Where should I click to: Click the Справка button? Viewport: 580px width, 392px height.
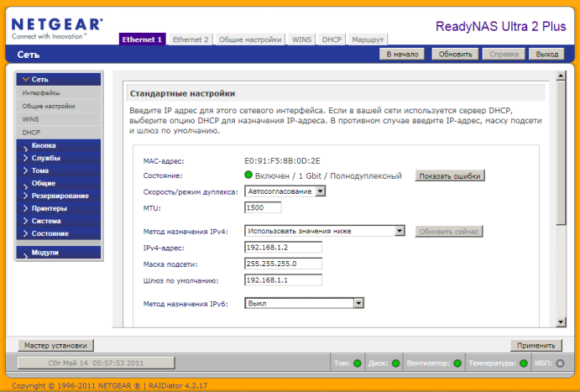click(x=504, y=55)
